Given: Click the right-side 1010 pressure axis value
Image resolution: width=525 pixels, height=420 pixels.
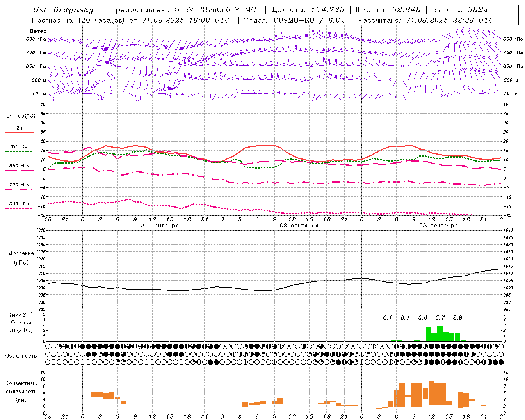Looking at the screenshot, I should click(x=509, y=273).
